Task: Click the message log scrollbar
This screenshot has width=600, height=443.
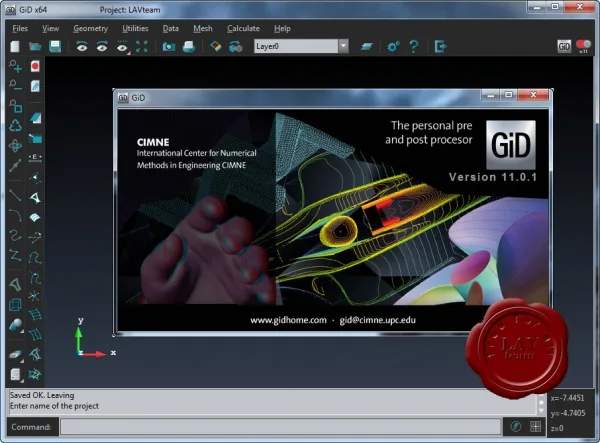Action: 541,403
